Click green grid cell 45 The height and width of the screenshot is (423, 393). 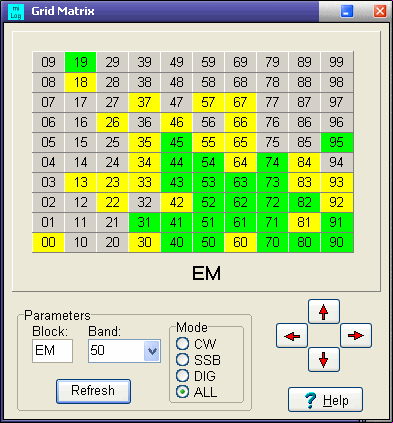[176, 142]
